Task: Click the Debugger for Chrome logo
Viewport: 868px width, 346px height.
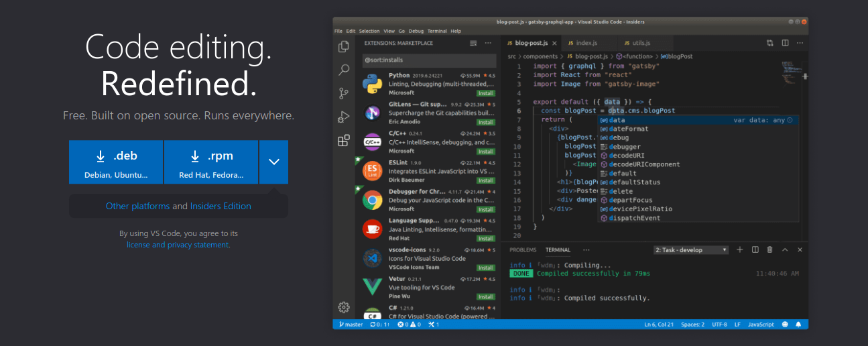Action: tap(372, 200)
